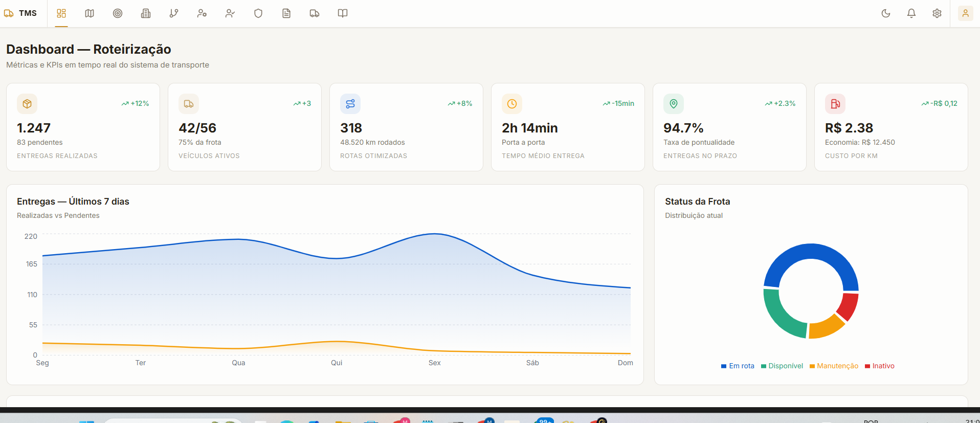Open the user check icon page
The height and width of the screenshot is (423, 980).
click(x=230, y=13)
